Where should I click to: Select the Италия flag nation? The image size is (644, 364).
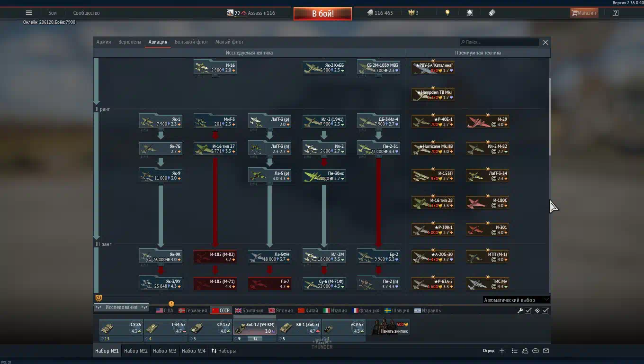click(335, 310)
